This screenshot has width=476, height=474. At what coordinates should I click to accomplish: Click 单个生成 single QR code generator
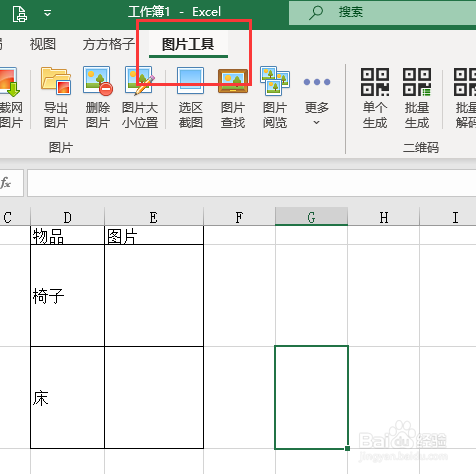pos(375,98)
